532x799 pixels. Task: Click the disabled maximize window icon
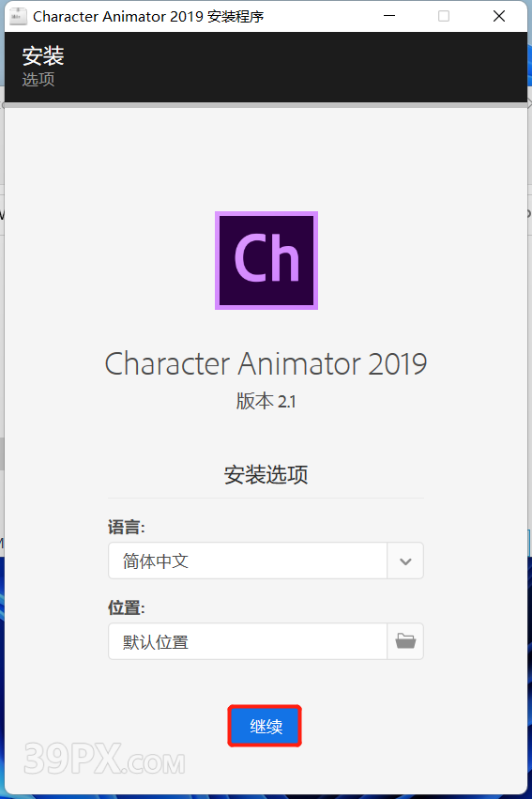pyautogui.click(x=444, y=16)
